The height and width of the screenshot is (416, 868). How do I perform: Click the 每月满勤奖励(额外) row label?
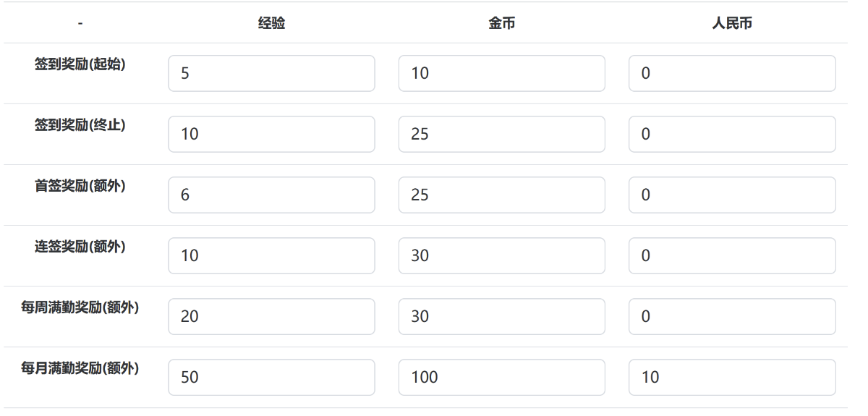(80, 368)
